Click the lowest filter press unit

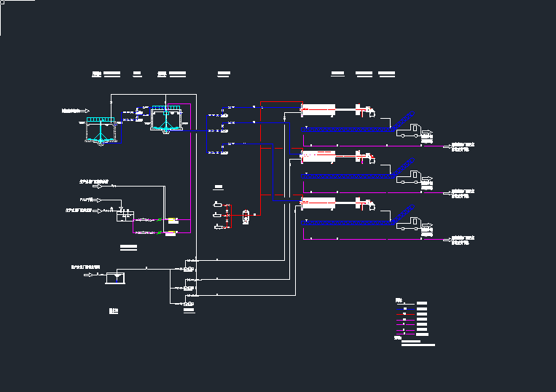click(318, 202)
